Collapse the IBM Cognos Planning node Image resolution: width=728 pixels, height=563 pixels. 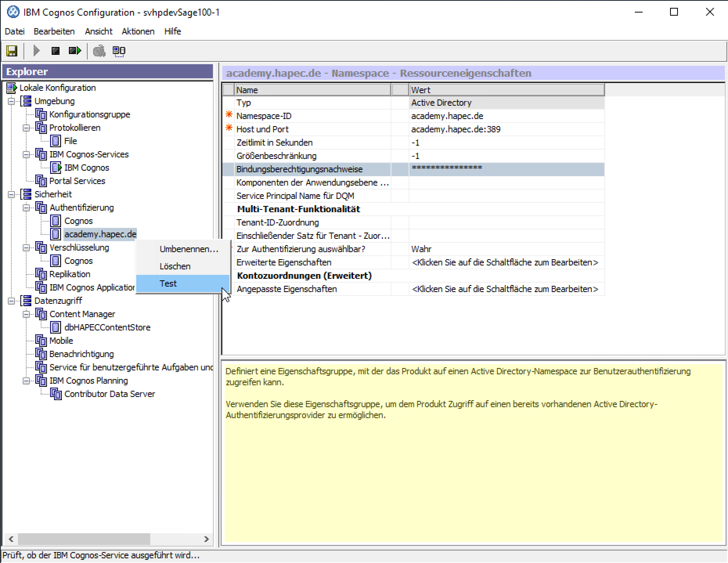[26, 381]
